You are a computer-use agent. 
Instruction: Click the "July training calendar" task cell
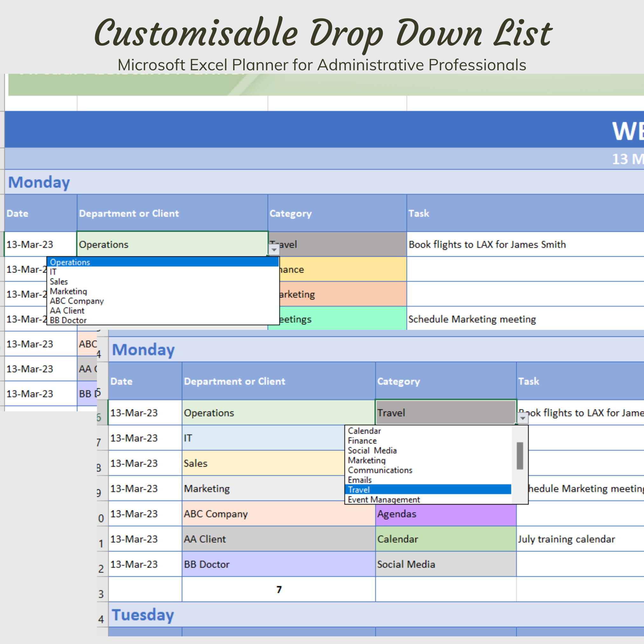(567, 539)
